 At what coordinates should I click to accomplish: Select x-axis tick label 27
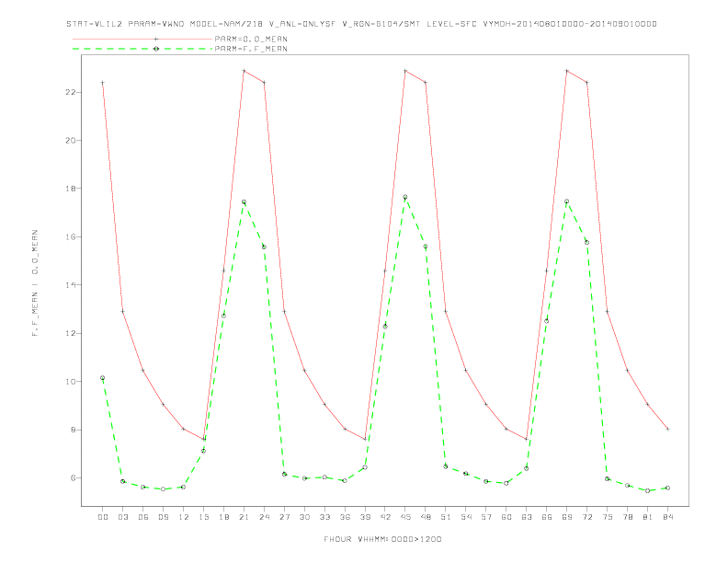pos(284,517)
